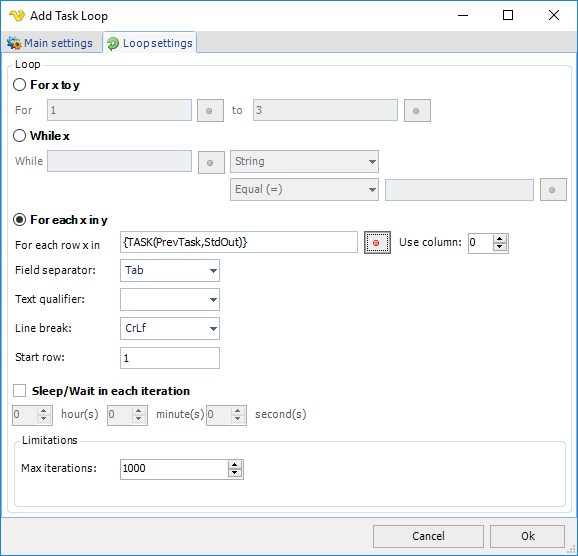Click the variable button after the 'to' field
Image resolution: width=578 pixels, height=556 pixels.
417,110
